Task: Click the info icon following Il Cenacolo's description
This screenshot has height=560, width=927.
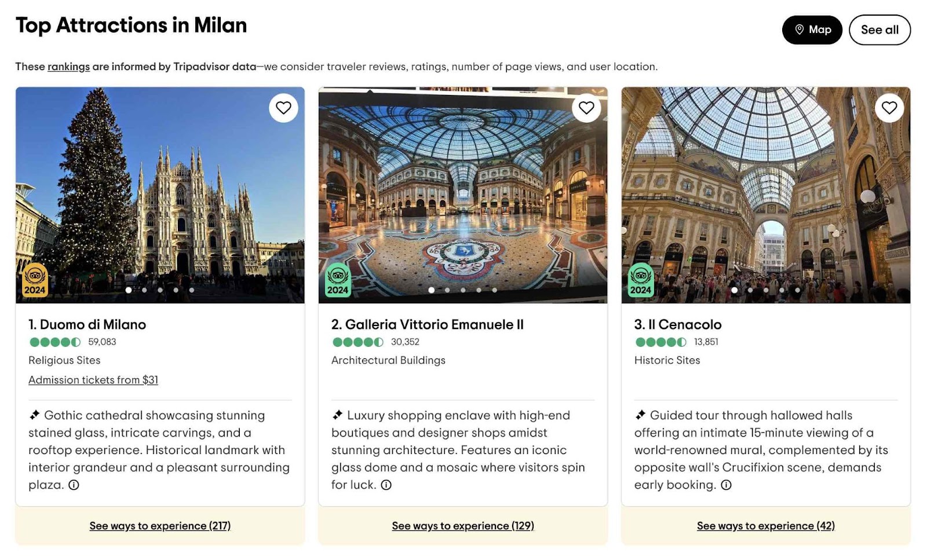Action: click(726, 486)
